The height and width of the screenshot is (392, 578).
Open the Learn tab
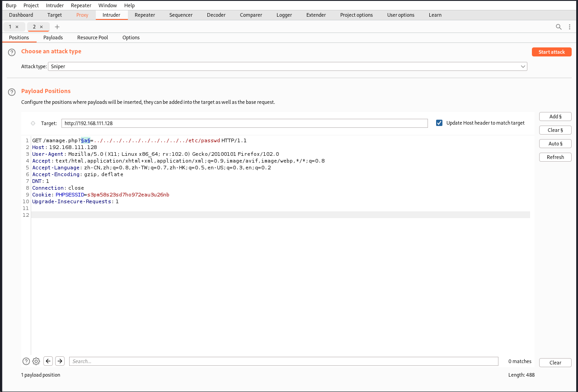tap(435, 15)
